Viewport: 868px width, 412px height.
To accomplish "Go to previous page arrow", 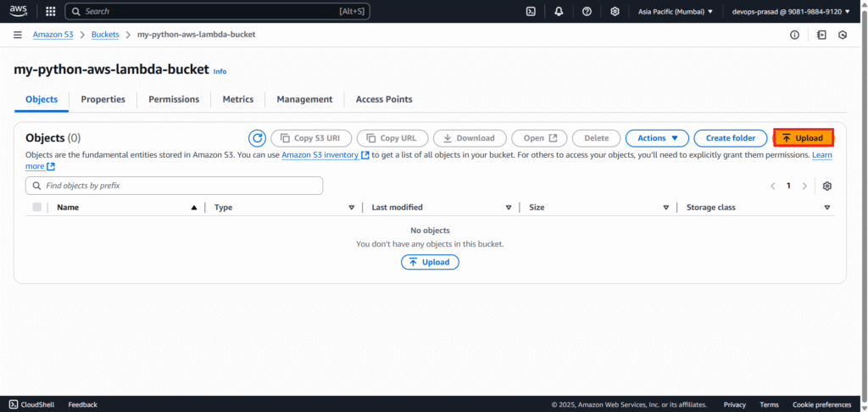I will point(773,186).
